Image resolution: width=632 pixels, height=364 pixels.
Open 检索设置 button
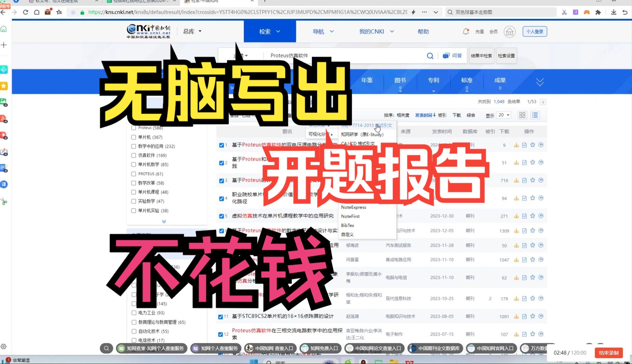506,56
